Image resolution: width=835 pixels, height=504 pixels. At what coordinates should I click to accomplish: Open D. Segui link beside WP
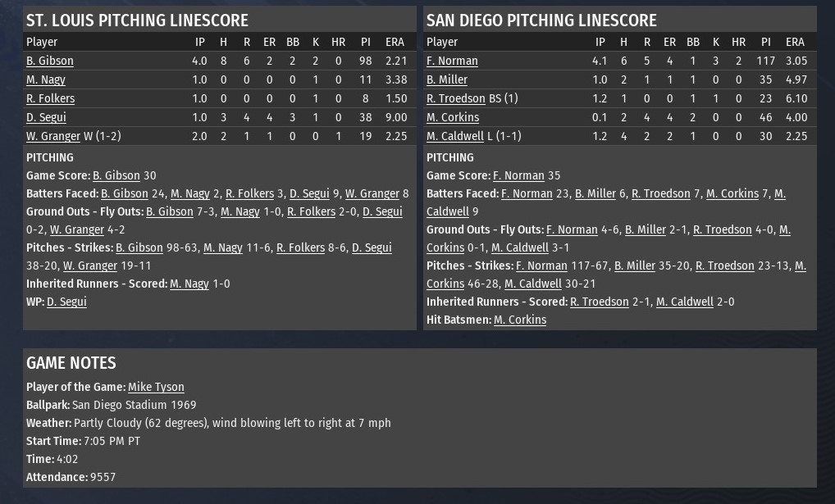[66, 302]
